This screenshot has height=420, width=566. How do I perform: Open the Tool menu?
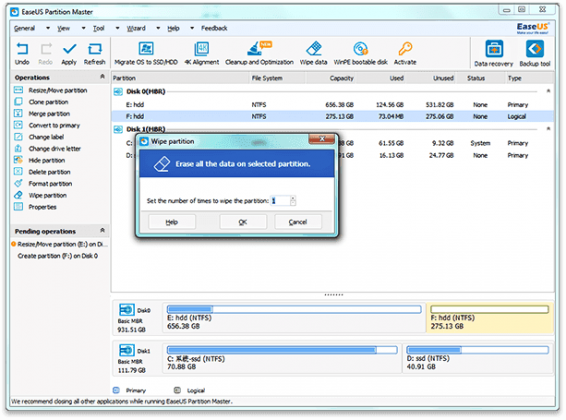pos(99,28)
